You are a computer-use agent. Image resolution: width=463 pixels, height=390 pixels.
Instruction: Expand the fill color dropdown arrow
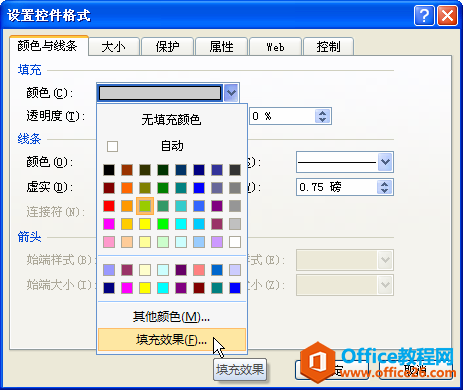click(x=231, y=93)
